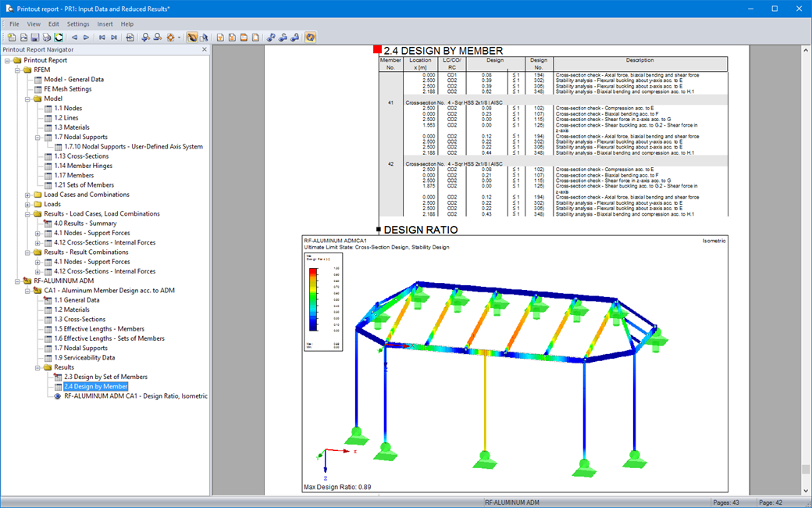The width and height of the screenshot is (812, 508).
Task: Zoom in with magnifier plus icon
Action: pyautogui.click(x=145, y=38)
